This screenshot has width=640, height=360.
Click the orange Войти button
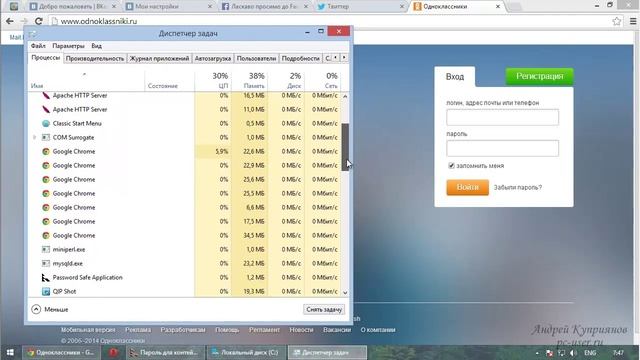[x=467, y=187]
